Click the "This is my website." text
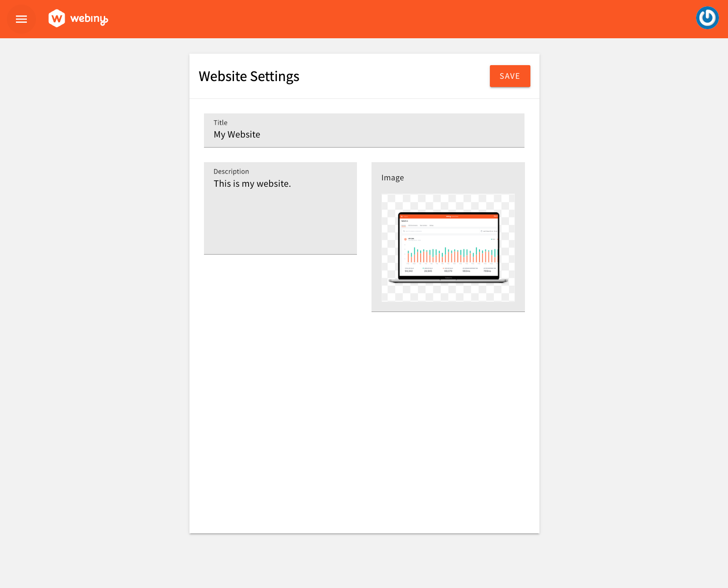Image resolution: width=728 pixels, height=588 pixels. click(252, 184)
